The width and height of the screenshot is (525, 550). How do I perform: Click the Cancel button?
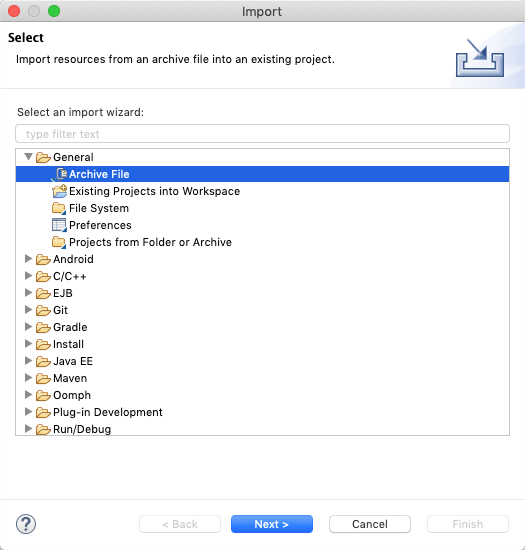[x=370, y=524]
